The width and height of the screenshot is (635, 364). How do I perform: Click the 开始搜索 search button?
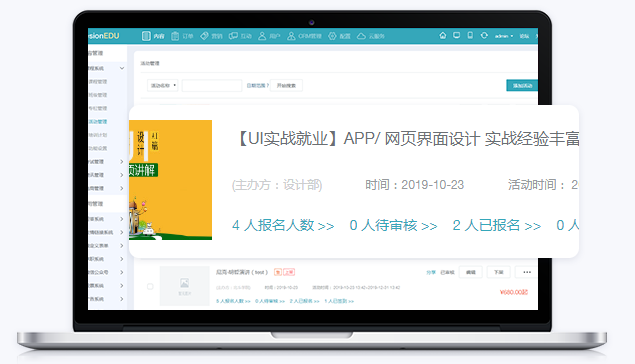tap(286, 85)
